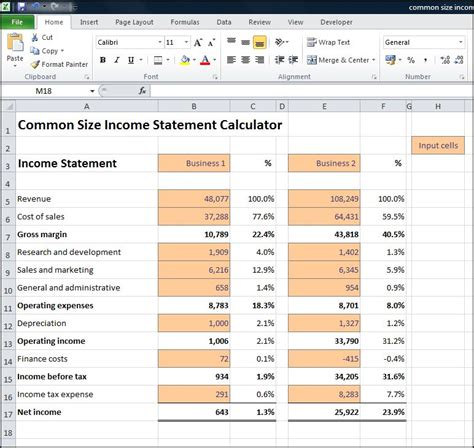The height and width of the screenshot is (448, 474).
Task: Toggle Merge & Center
Action: pyautogui.click(x=338, y=60)
